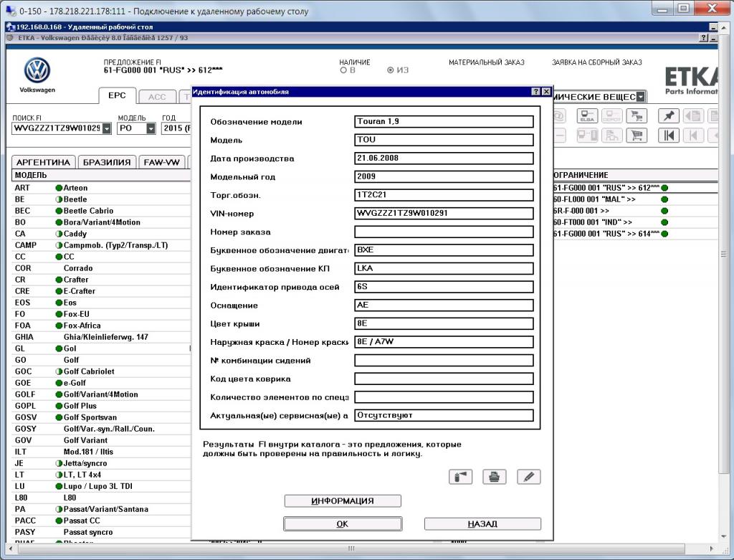Click the help question mark in dialog title
Image resolution: width=734 pixels, height=560 pixels.
[x=536, y=92]
